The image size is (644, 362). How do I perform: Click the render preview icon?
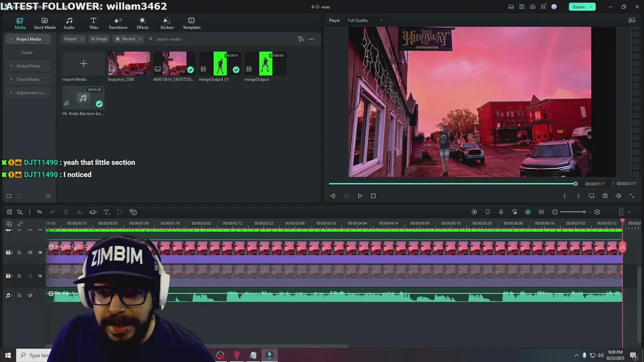[474, 212]
